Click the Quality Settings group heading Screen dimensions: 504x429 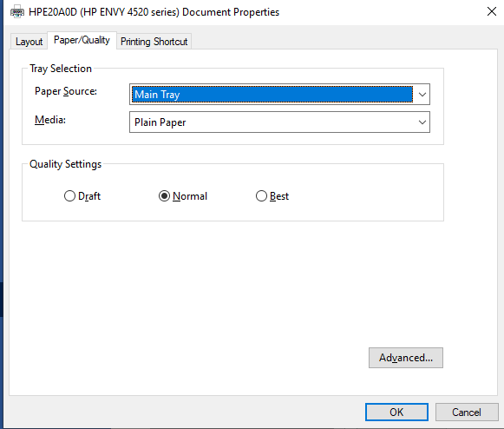tap(65, 164)
